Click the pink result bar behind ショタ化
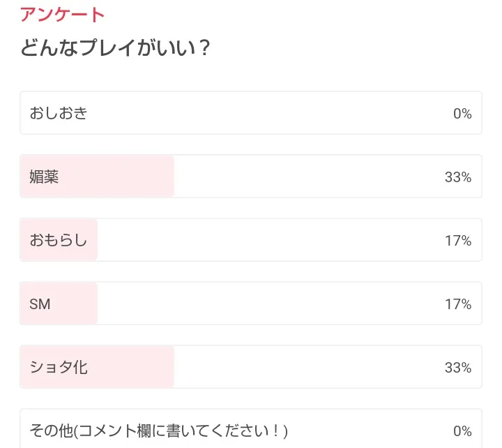 coord(132,367)
